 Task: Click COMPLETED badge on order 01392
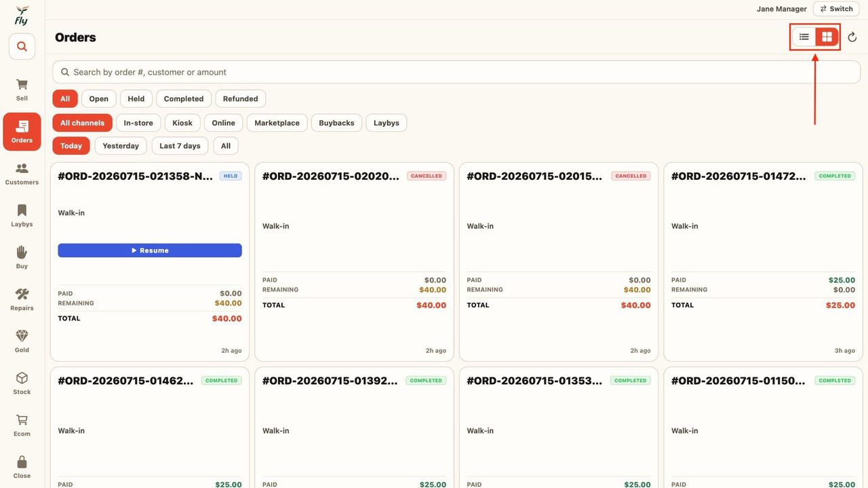tap(426, 381)
